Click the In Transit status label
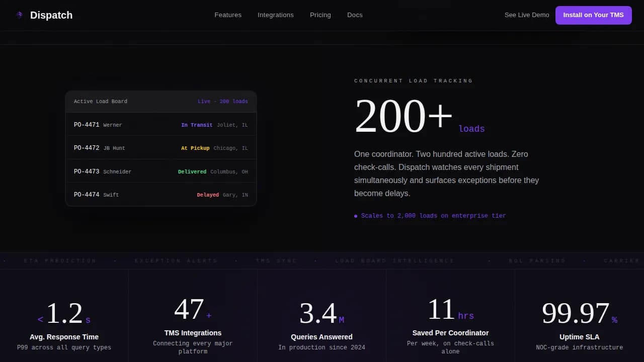The width and height of the screenshot is (644, 362). coord(197,125)
